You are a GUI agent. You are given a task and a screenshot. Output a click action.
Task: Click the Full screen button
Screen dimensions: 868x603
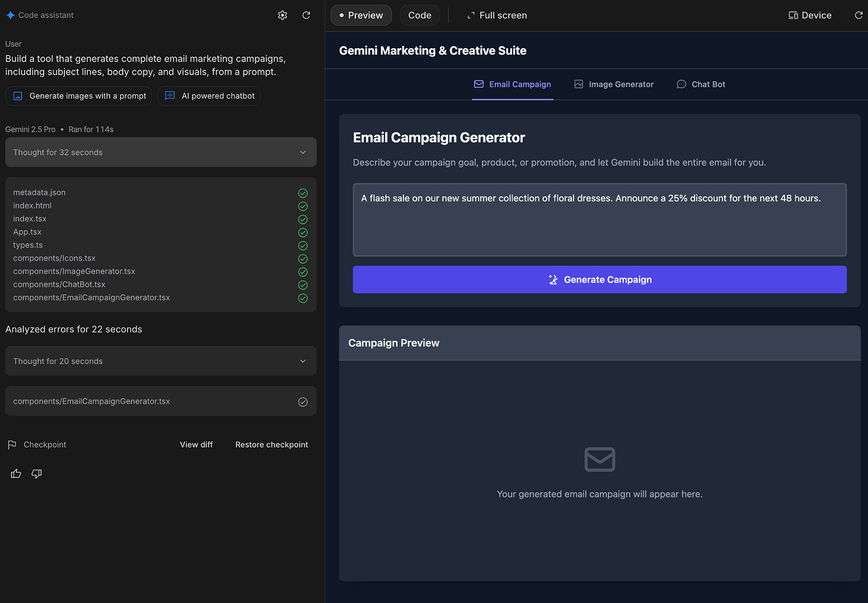coord(497,15)
